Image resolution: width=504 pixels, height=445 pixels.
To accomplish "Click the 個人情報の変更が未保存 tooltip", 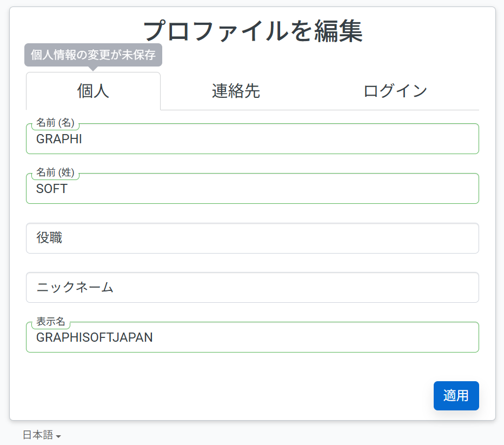I will (x=93, y=55).
